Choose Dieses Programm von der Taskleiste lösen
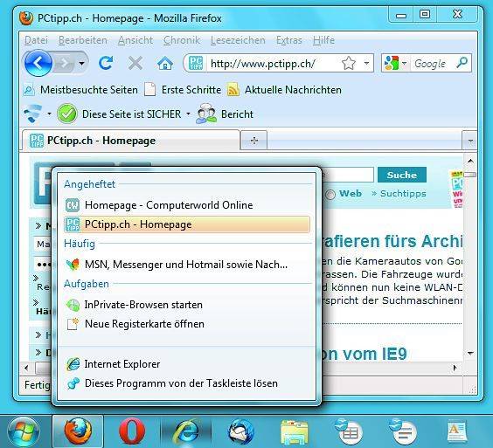This screenshot has width=493, height=448. click(x=187, y=383)
